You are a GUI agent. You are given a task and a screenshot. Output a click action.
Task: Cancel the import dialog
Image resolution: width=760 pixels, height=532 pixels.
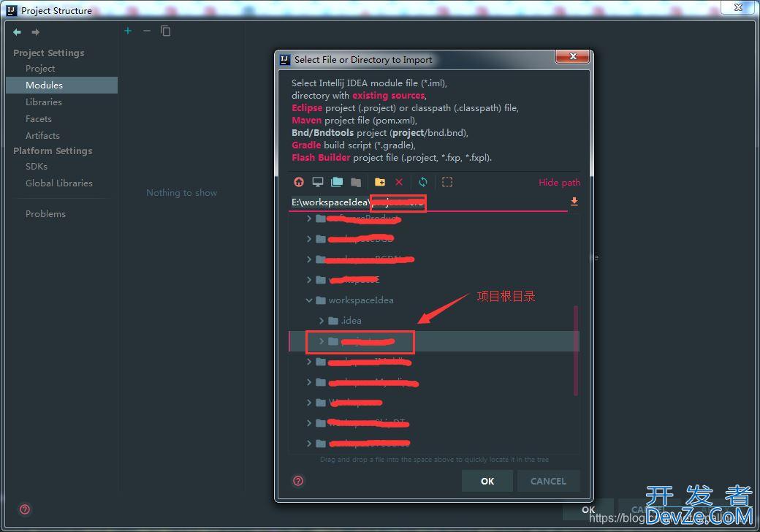(x=548, y=481)
